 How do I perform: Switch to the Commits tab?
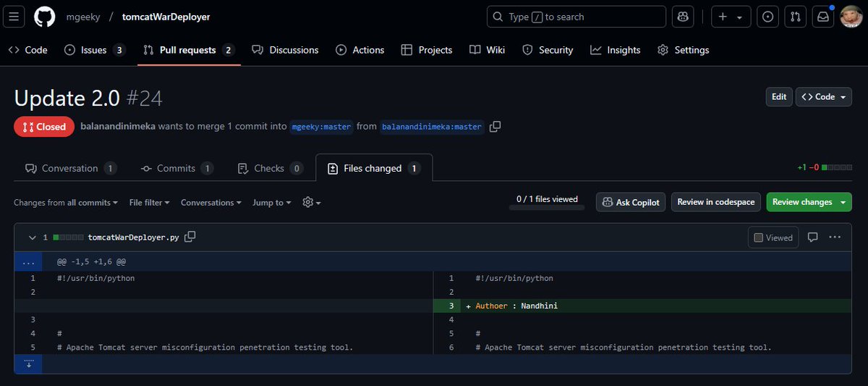pyautogui.click(x=177, y=168)
